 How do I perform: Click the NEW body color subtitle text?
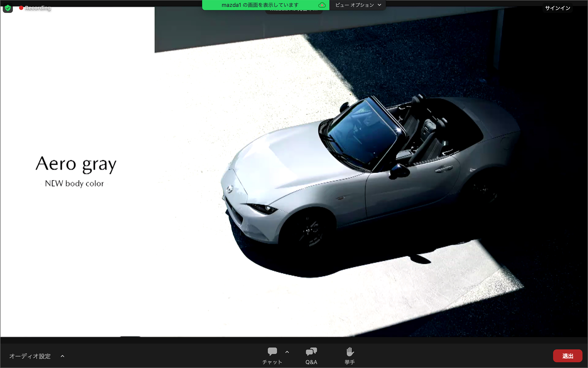pyautogui.click(x=74, y=183)
